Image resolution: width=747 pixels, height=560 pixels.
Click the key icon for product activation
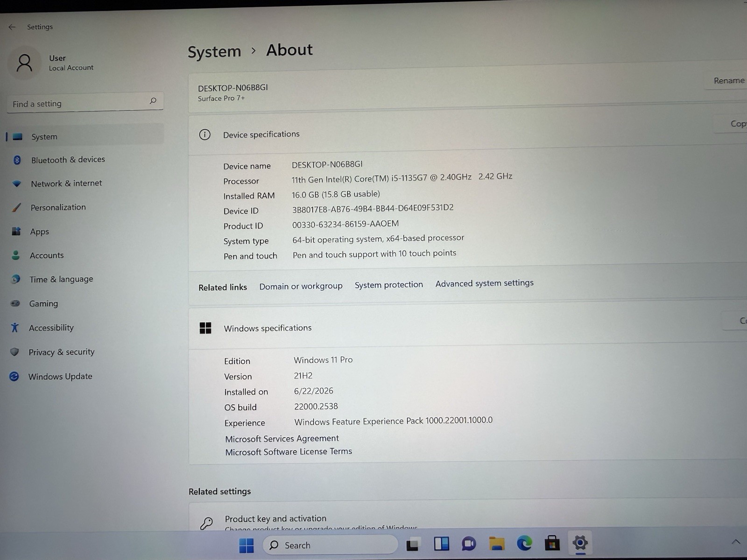point(206,523)
